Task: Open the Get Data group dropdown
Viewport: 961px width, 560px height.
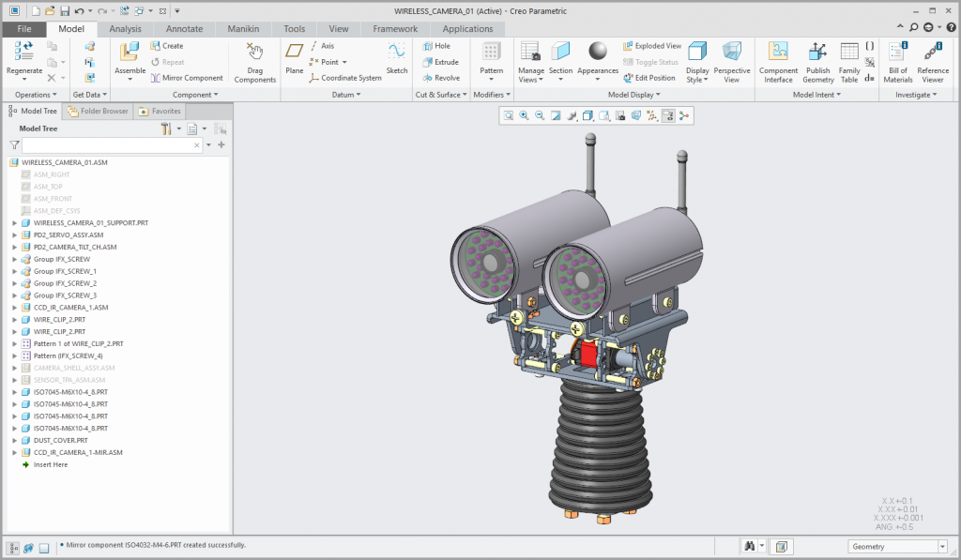Action: 89,95
